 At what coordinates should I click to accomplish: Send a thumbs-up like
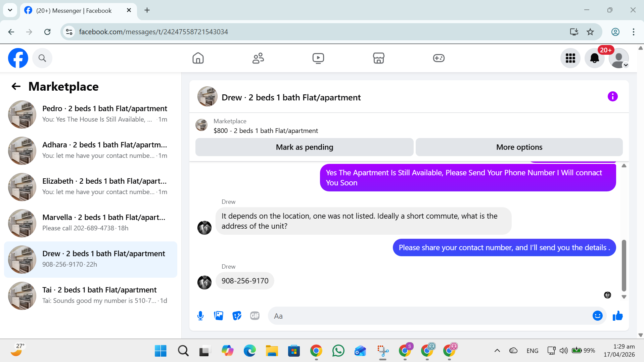pos(618,316)
